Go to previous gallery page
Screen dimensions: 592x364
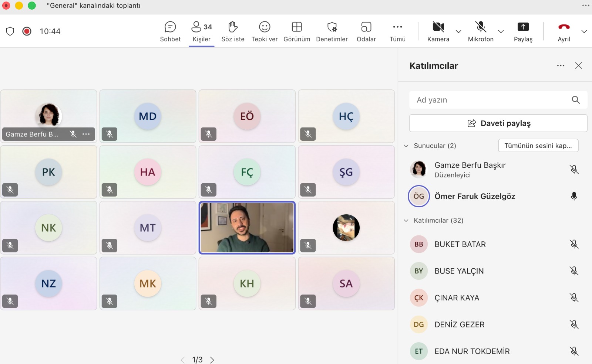tap(183, 360)
